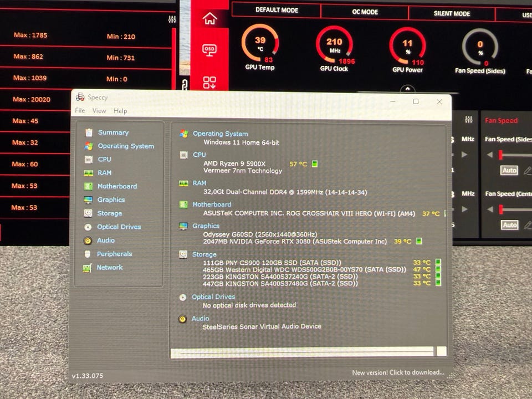Click the Fan Speed (Sides) slider handle
The height and width of the screenshot is (399, 532).
coord(500,155)
